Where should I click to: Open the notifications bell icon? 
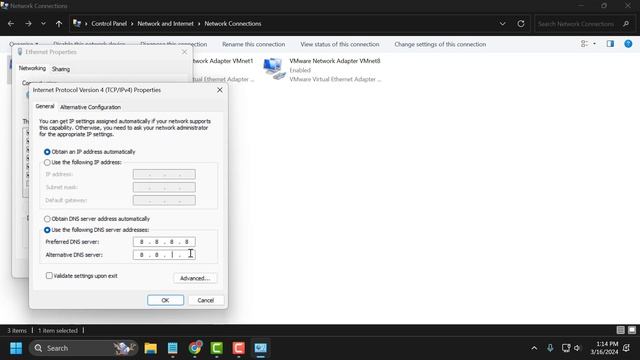pyautogui.click(x=627, y=348)
